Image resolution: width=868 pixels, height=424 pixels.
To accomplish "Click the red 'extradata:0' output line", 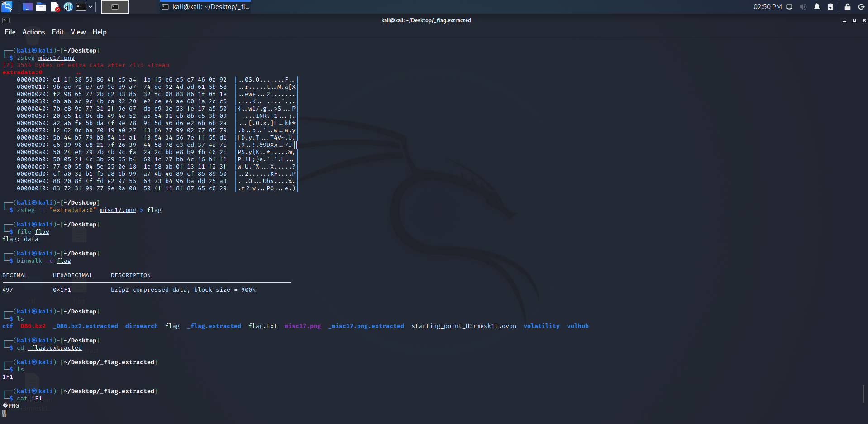I will (22, 72).
